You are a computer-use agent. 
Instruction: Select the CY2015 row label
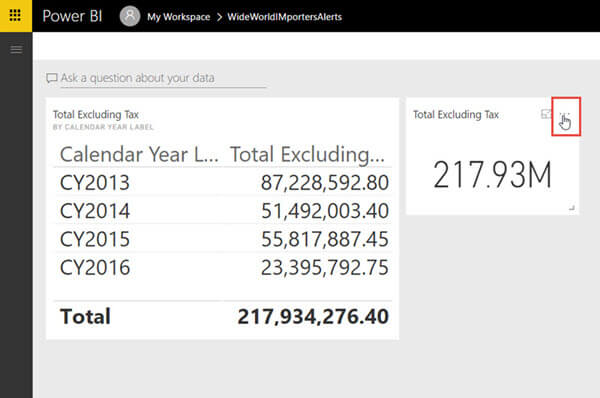(95, 239)
